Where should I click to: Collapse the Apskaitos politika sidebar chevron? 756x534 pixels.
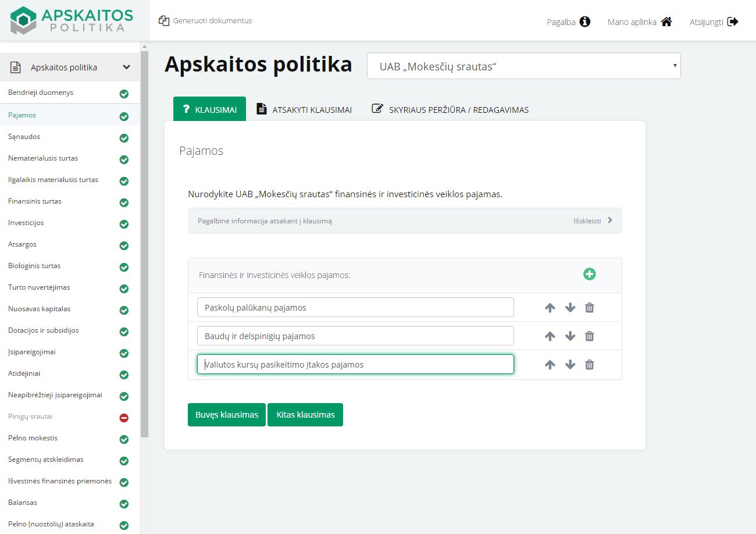tap(126, 67)
